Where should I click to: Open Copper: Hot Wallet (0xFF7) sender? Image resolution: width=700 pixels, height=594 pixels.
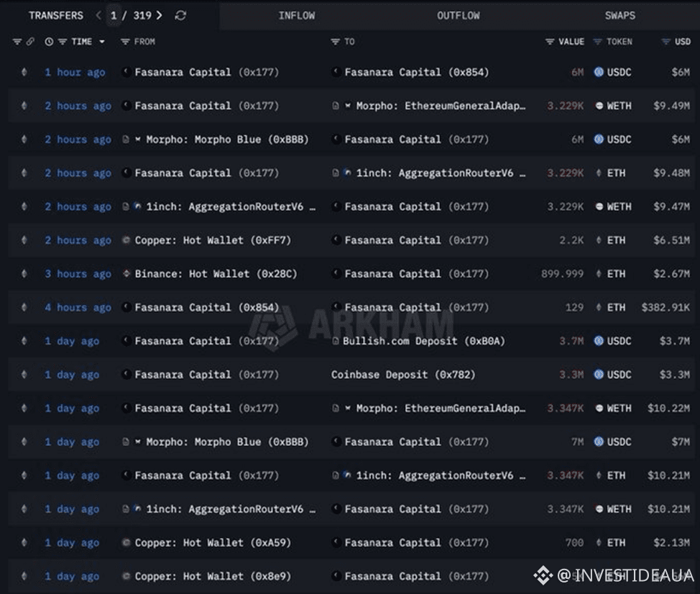click(x=213, y=240)
